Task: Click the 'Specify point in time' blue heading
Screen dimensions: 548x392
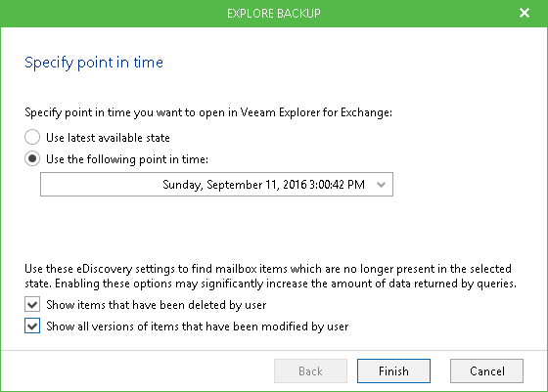Action: pyautogui.click(x=94, y=63)
